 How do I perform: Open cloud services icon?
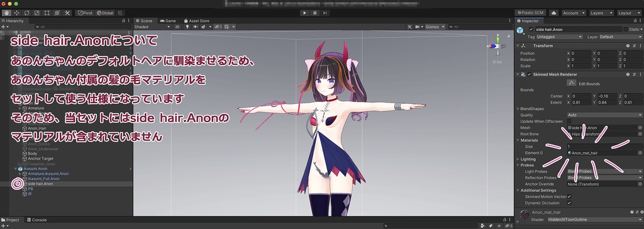[553, 13]
